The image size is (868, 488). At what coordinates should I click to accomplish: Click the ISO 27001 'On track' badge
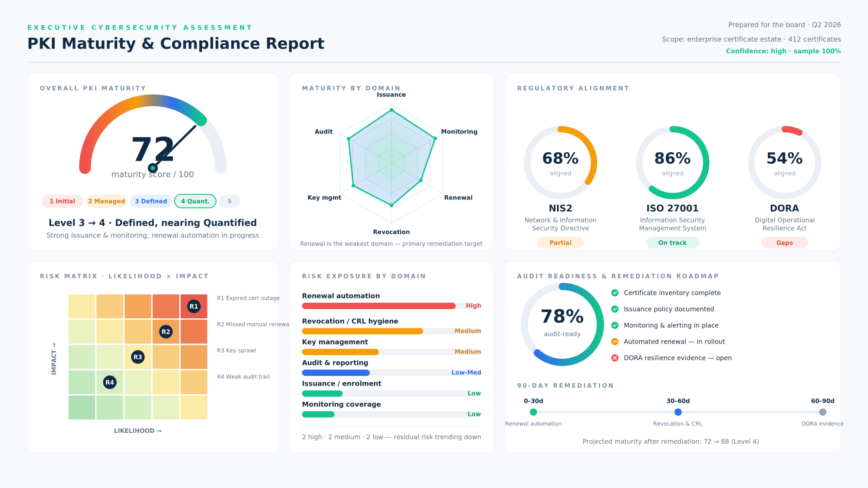pyautogui.click(x=672, y=243)
